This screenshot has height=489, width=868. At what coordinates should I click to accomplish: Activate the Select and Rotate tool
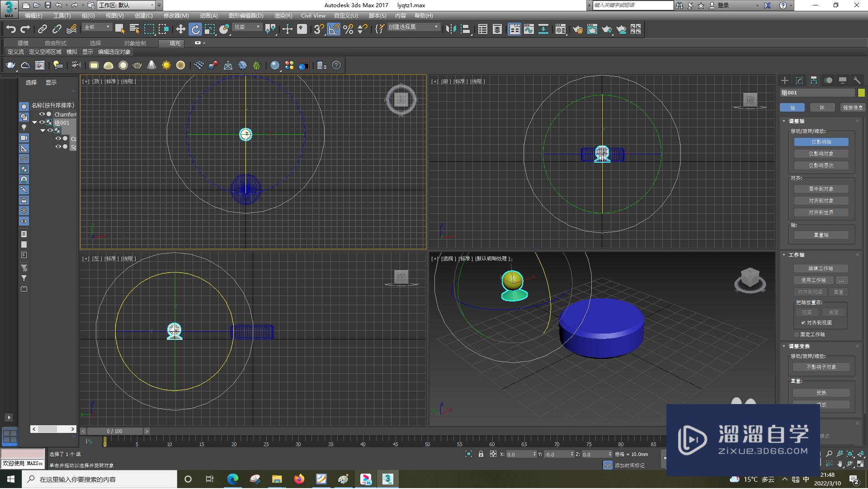point(195,29)
